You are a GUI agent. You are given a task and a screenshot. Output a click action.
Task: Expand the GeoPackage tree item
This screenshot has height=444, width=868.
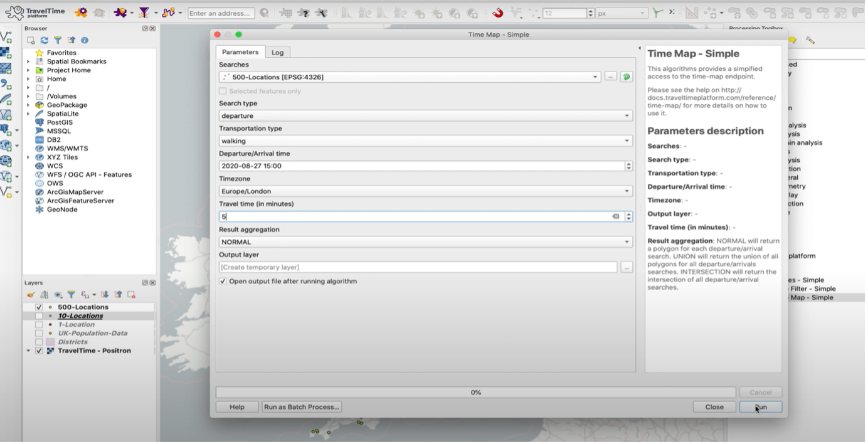28,105
